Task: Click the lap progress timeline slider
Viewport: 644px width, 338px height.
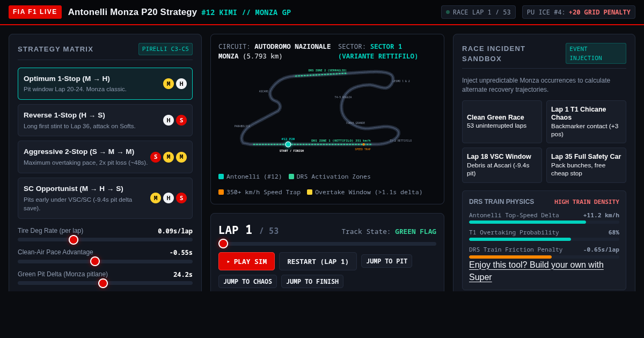Action: [327, 244]
